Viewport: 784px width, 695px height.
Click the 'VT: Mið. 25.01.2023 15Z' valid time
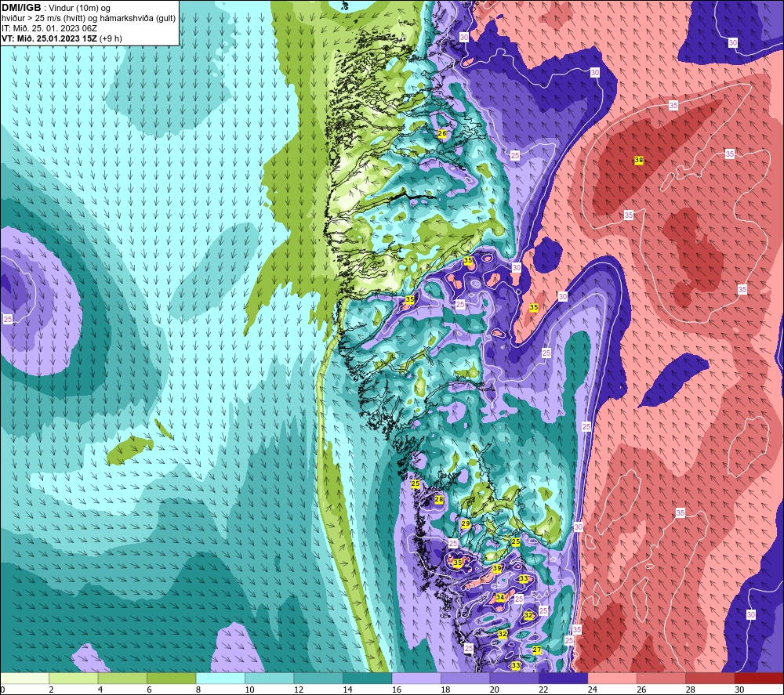[x=49, y=38]
